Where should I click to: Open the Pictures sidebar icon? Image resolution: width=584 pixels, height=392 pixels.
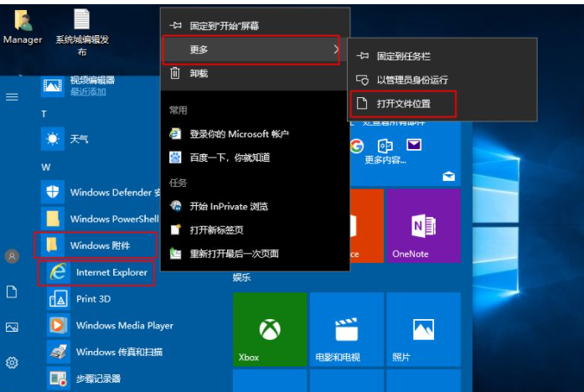point(12,328)
